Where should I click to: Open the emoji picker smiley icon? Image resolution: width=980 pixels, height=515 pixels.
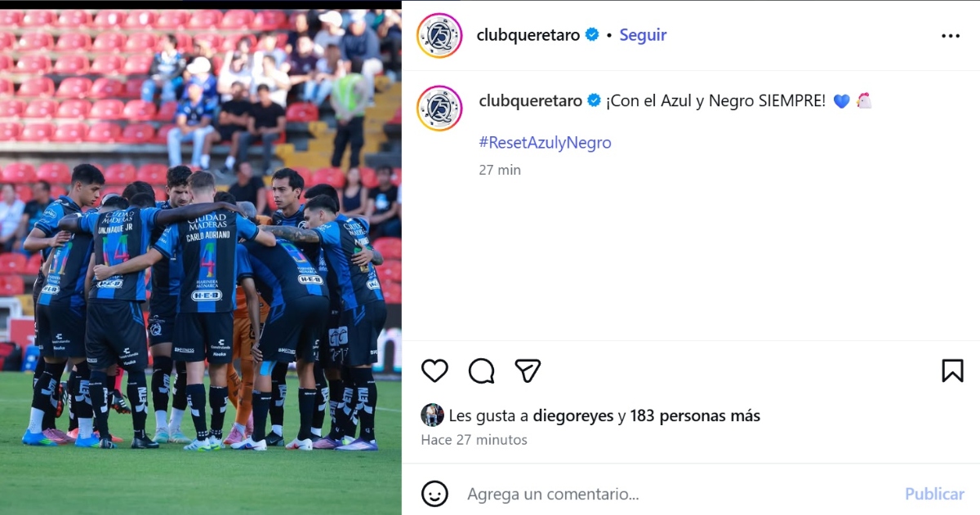point(434,494)
